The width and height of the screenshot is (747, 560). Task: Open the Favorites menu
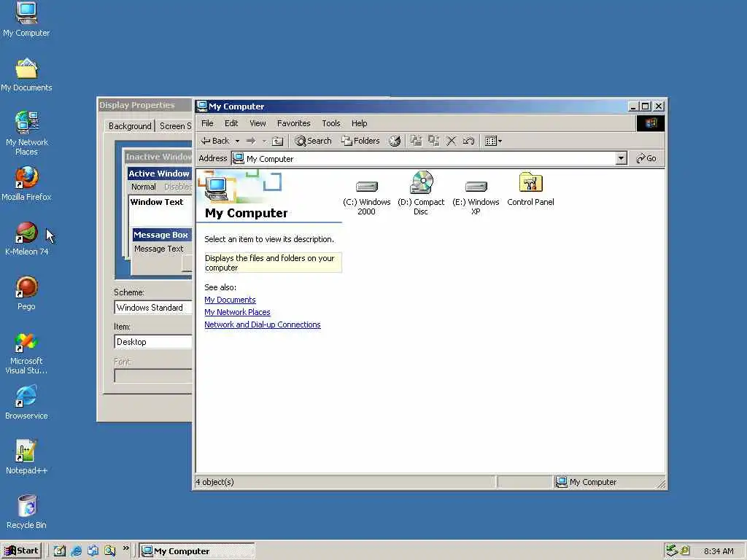pyautogui.click(x=293, y=123)
